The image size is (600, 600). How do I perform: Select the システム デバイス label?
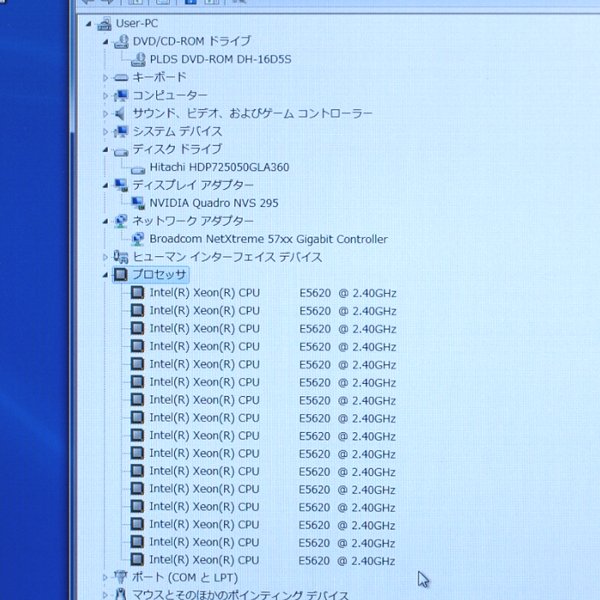point(177,131)
